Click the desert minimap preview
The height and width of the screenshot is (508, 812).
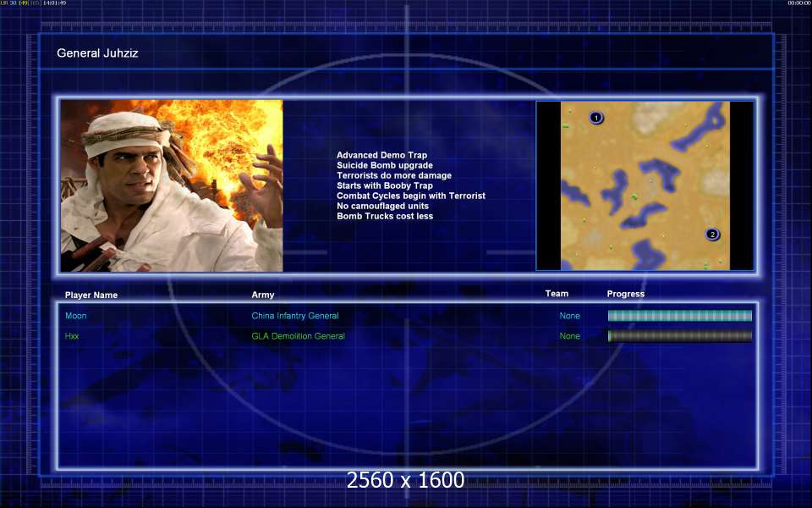click(645, 185)
